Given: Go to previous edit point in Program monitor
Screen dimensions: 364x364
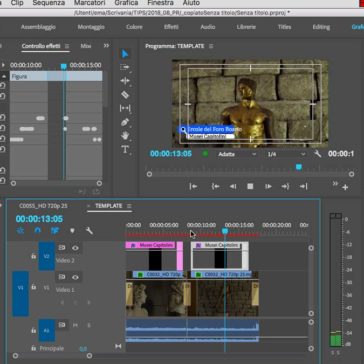Looking at the screenshot, I should coord(193,187).
